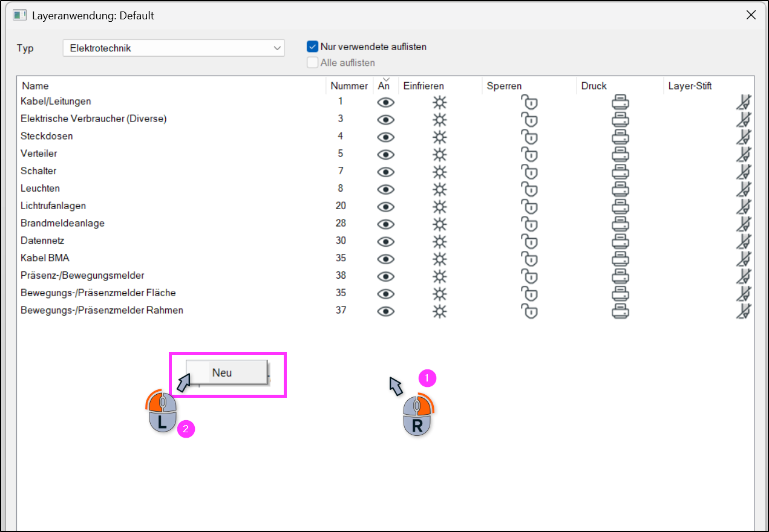Click layer pen icon for Verteiler
This screenshot has width=769, height=532.
(x=744, y=154)
